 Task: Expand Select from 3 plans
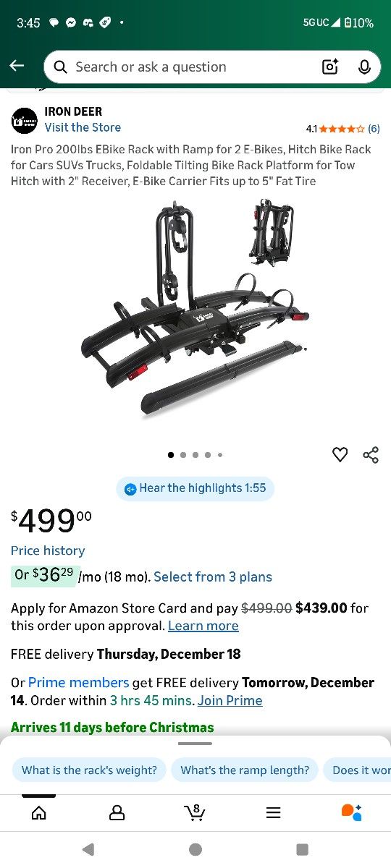[x=213, y=576]
